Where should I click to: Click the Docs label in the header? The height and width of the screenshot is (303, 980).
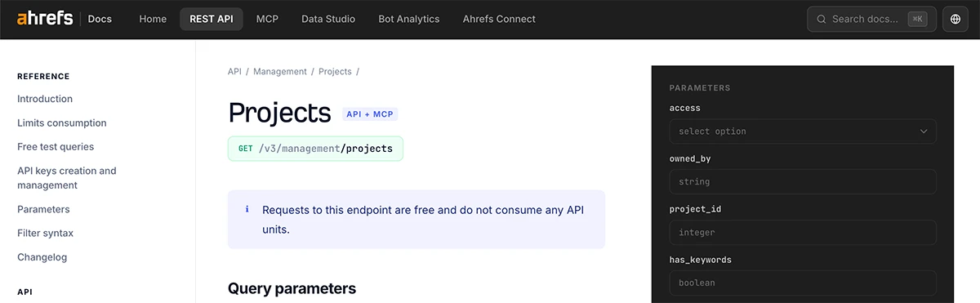[100, 19]
